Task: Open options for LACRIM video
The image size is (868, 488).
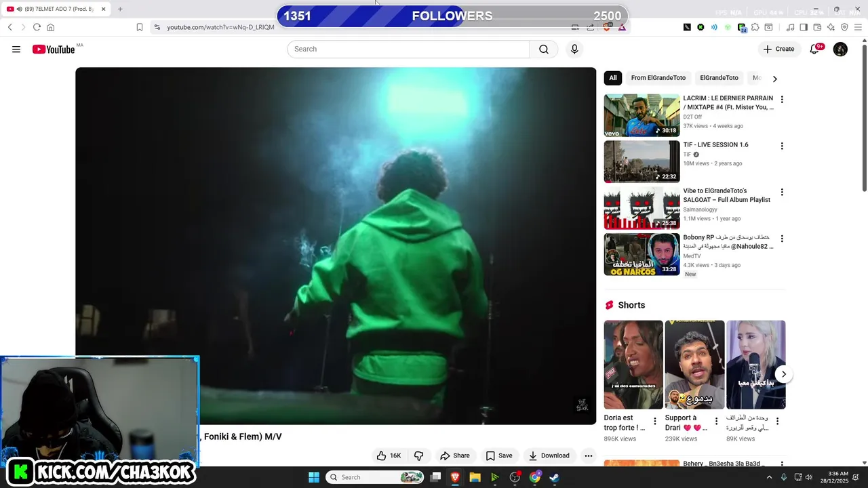Action: coord(782,100)
